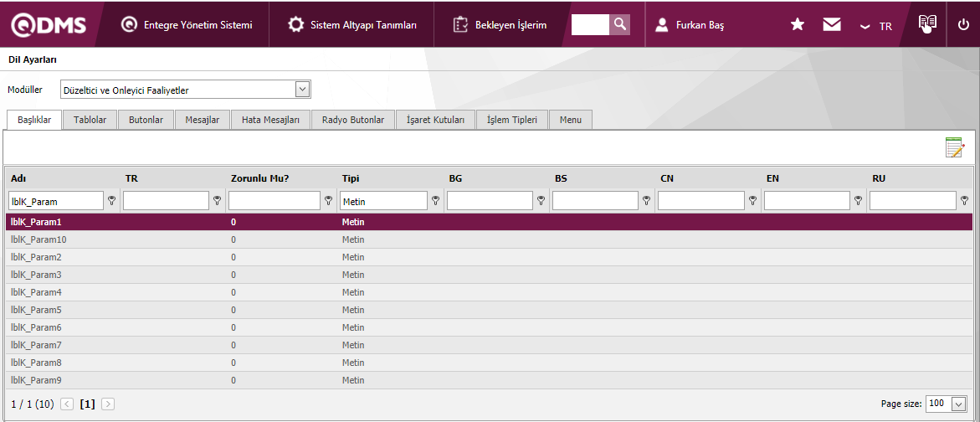This screenshot has width=980, height=422.
Task: Open TR language selector
Action: tap(876, 26)
